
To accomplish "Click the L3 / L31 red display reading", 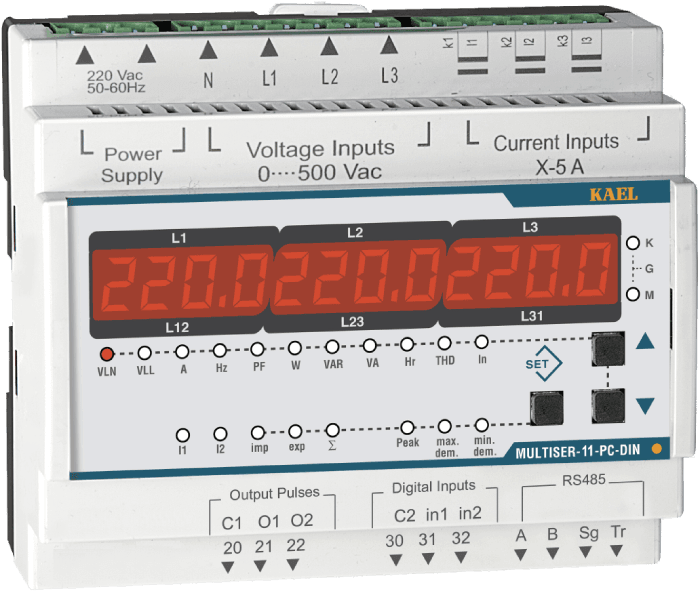I will [x=529, y=272].
